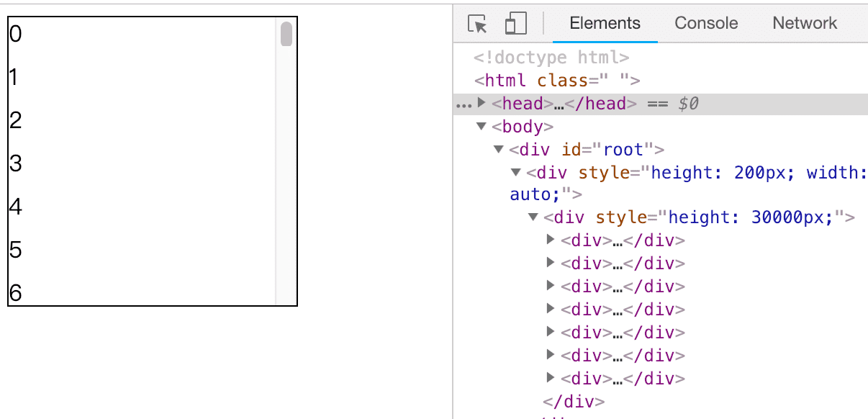Select the body tag text
The width and height of the screenshot is (868, 419).
point(523,127)
